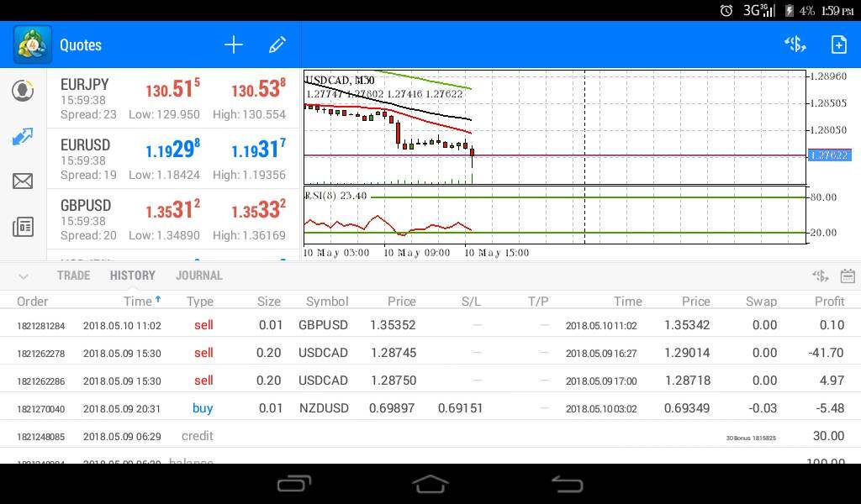Open the News icon in the sidebar
This screenshot has width=861, height=504.
click(x=23, y=227)
